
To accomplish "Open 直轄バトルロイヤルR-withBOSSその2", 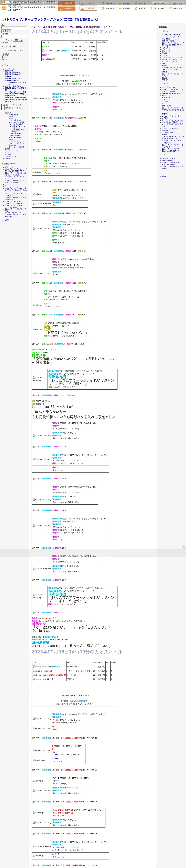I will coord(13,80).
